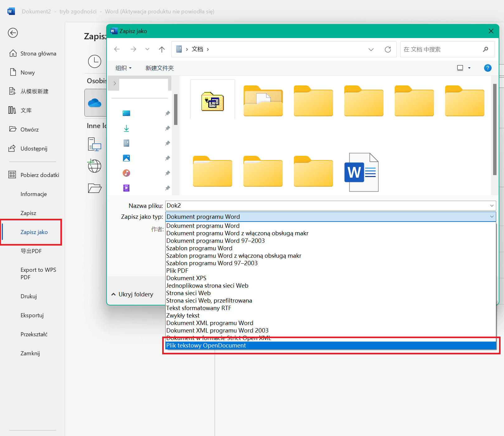Open Downloads quick access icon
The image size is (504, 436).
point(126,128)
